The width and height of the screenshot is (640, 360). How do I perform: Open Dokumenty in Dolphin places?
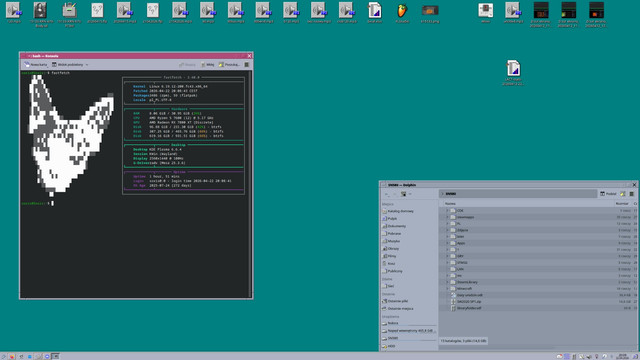394,226
